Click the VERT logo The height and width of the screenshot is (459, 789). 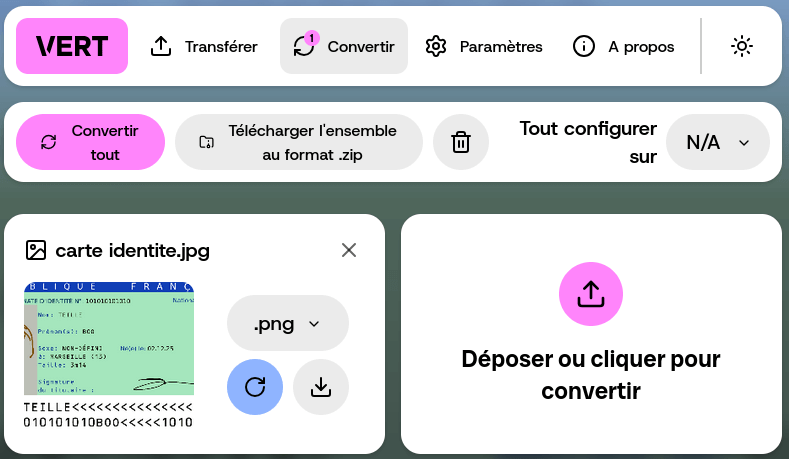(72, 46)
